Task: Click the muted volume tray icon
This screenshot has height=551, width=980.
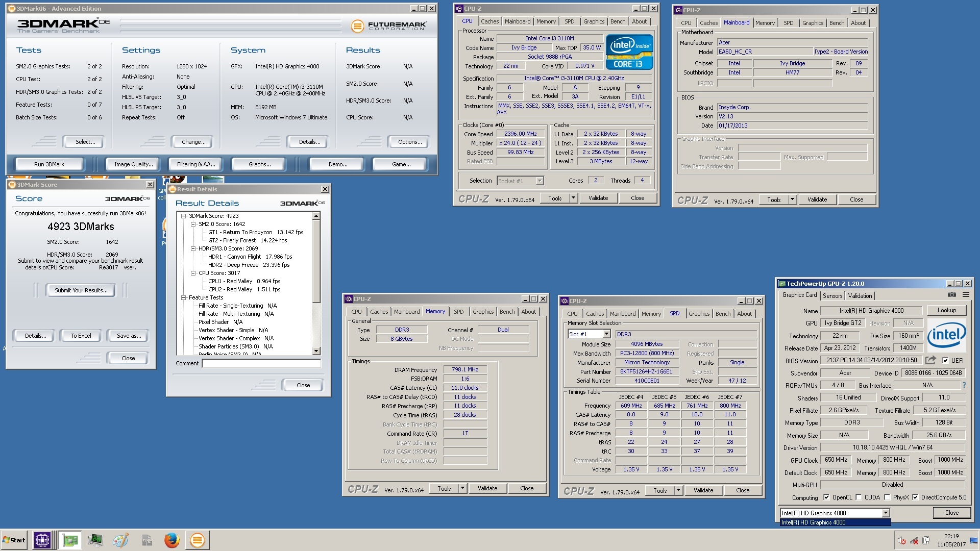Action: (902, 541)
